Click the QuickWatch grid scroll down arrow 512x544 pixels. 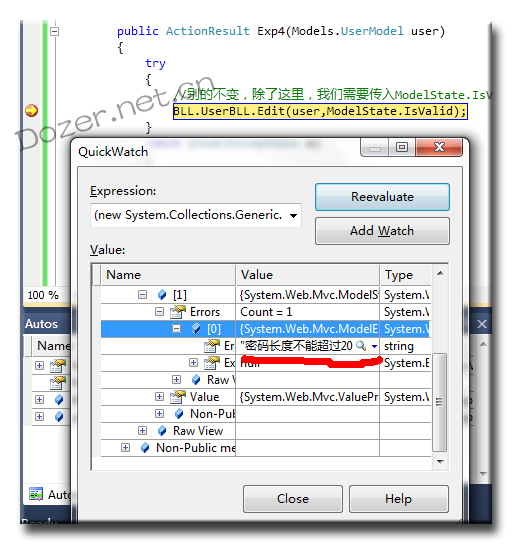pyautogui.click(x=440, y=461)
